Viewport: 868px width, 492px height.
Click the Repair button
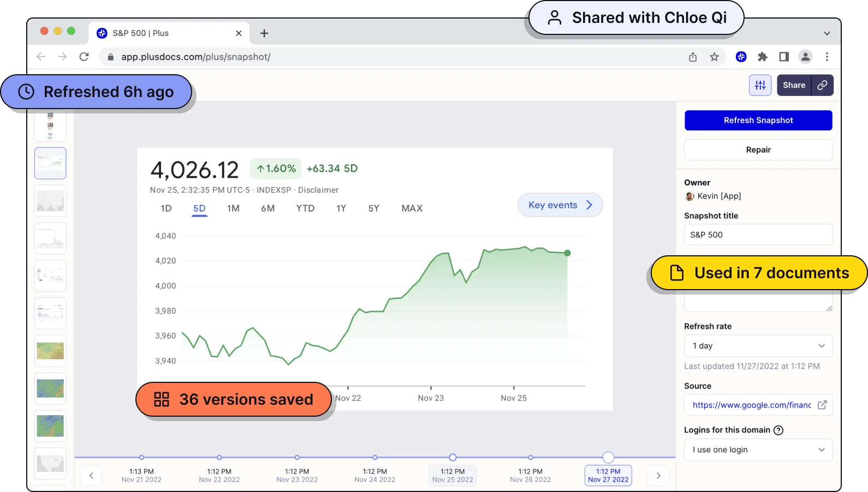click(x=758, y=150)
